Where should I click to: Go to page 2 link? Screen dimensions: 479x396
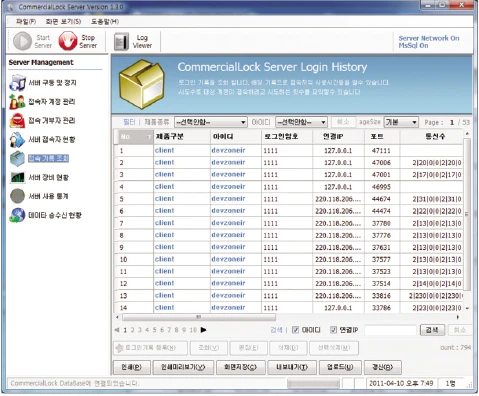pyautogui.click(x=132, y=330)
